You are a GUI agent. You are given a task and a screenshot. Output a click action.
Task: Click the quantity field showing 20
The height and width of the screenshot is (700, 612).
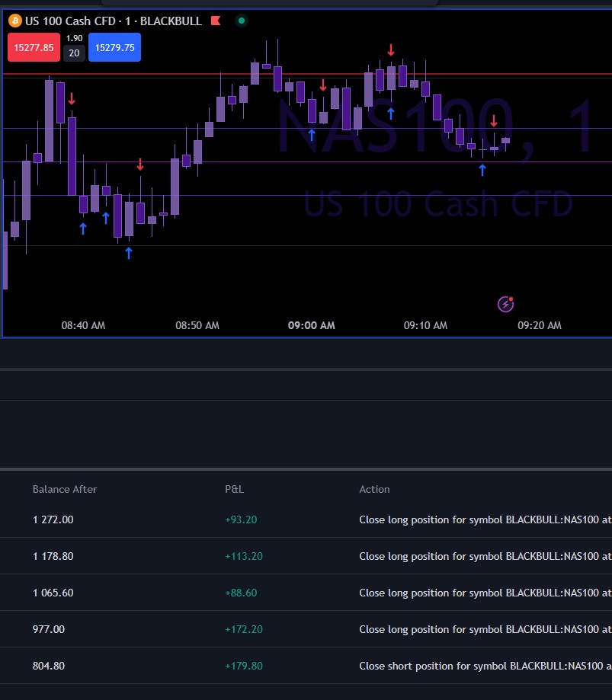[x=74, y=53]
